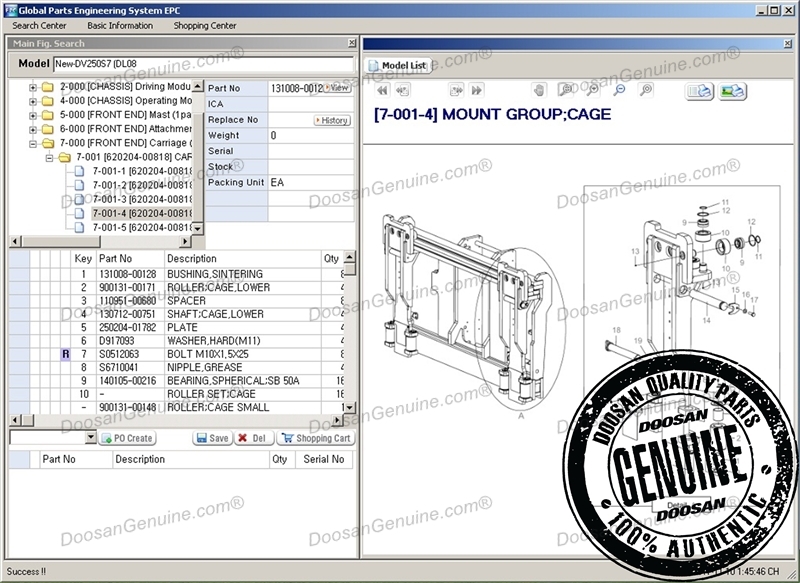Image resolution: width=800 pixels, height=583 pixels.
Task: Open the dropdown beside PO Create
Action: coord(91,438)
